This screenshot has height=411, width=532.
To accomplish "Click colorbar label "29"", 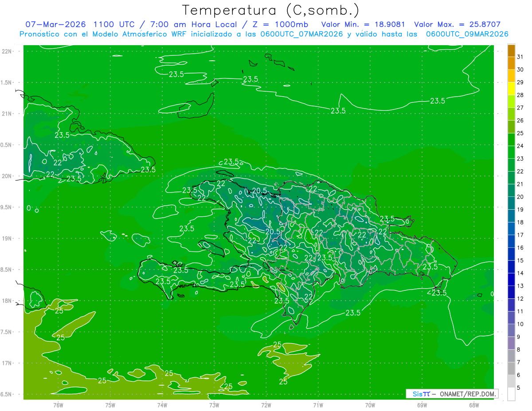I will pos(520,82).
